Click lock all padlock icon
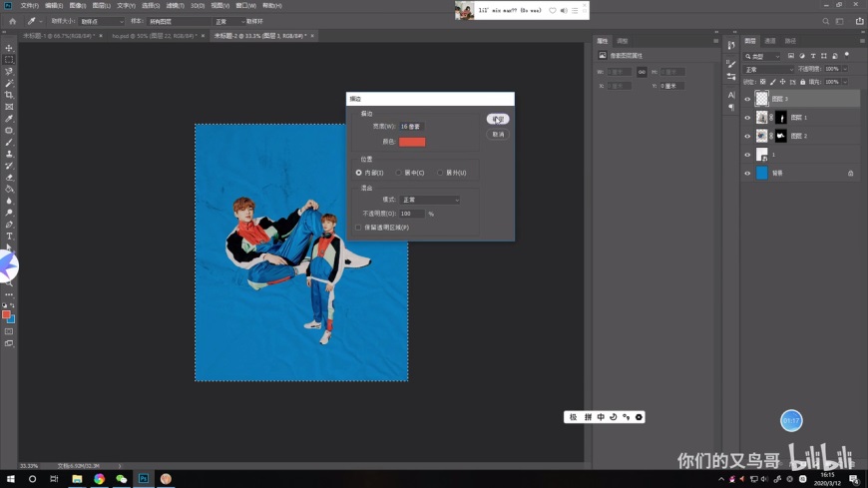Viewport: 868px width, 488px height. [803, 82]
